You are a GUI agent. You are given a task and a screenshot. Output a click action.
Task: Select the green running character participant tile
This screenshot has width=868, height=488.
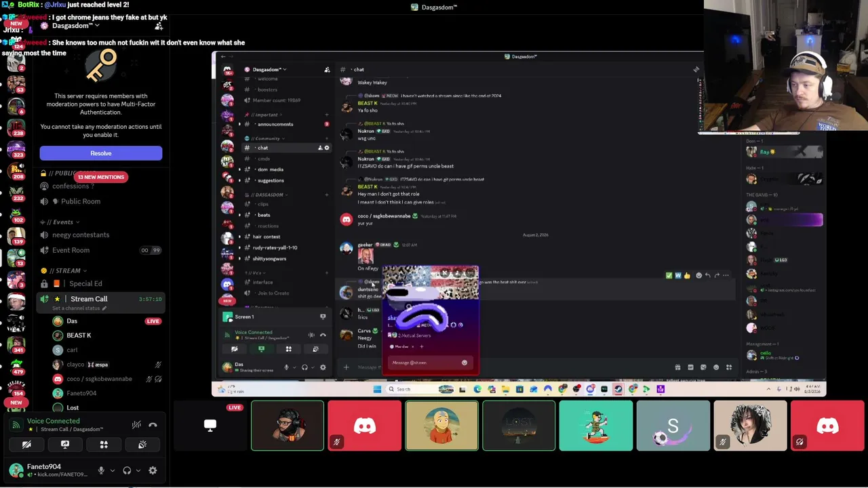596,426
